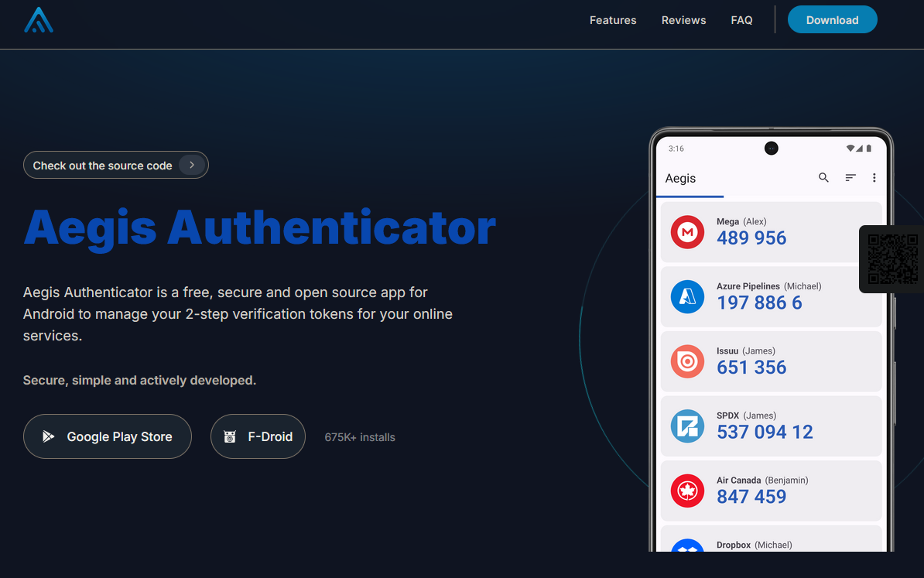This screenshot has width=924, height=578.
Task: Select the Issuu code 651 356
Action: click(751, 368)
